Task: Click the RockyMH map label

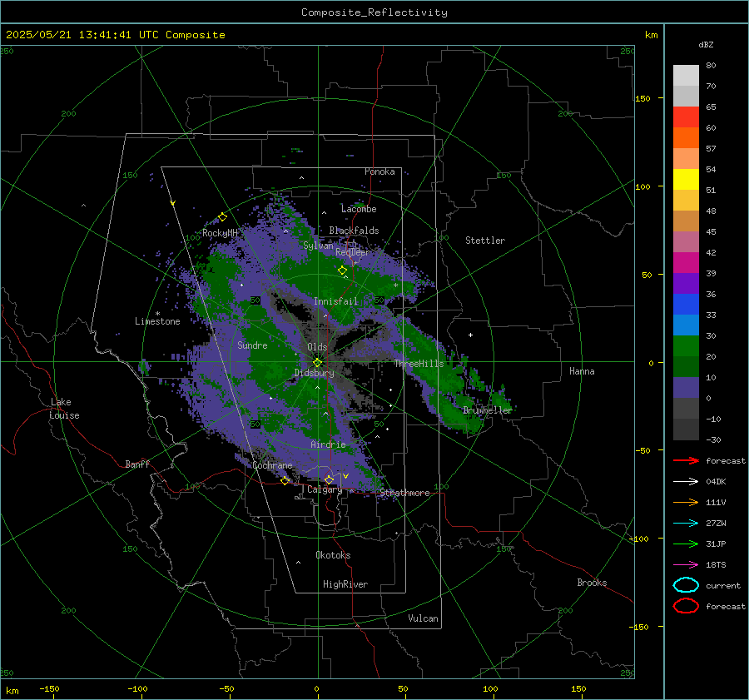Action: pyautogui.click(x=220, y=233)
